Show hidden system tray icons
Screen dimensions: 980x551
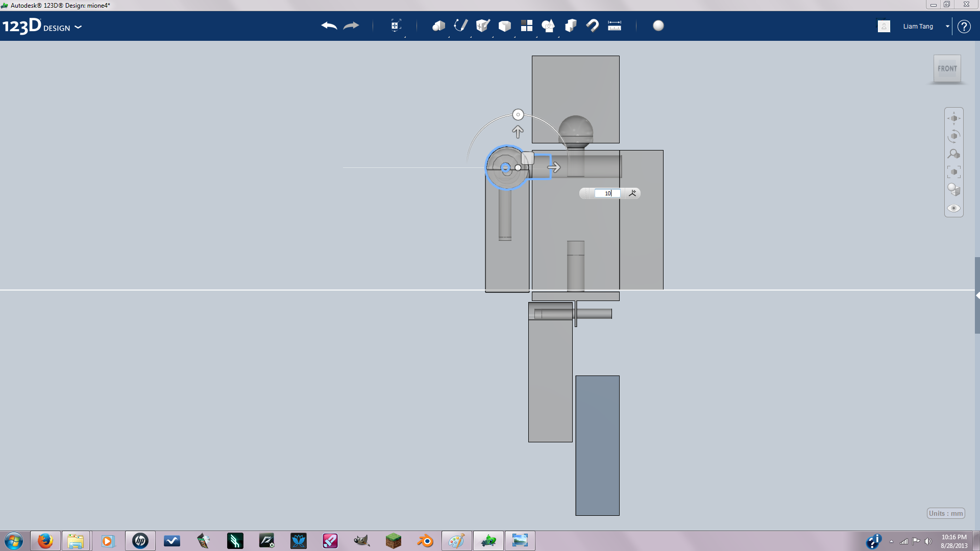pyautogui.click(x=891, y=541)
